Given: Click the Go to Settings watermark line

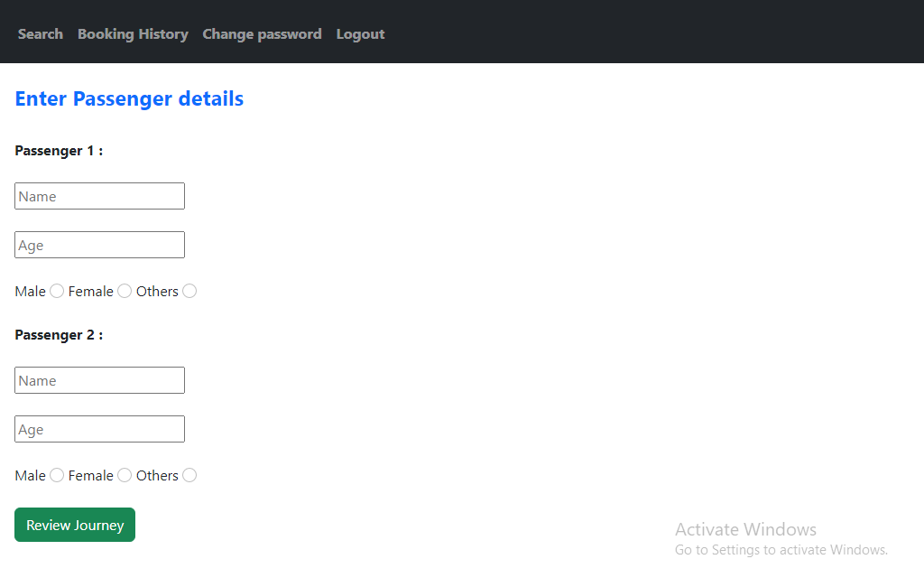Looking at the screenshot, I should click(781, 550).
